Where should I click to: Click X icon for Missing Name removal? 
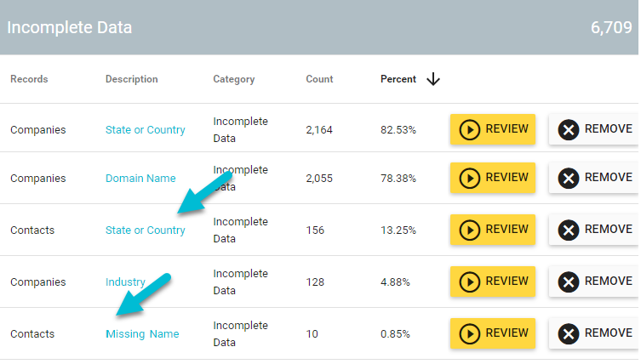(568, 333)
